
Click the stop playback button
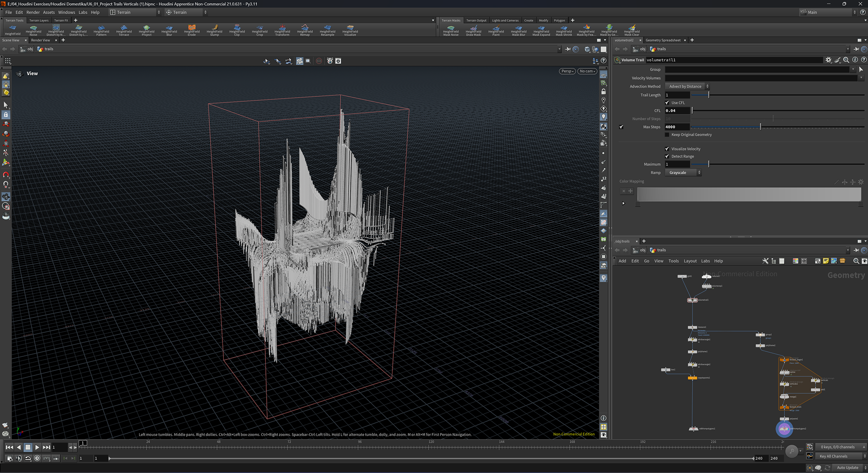(28, 447)
